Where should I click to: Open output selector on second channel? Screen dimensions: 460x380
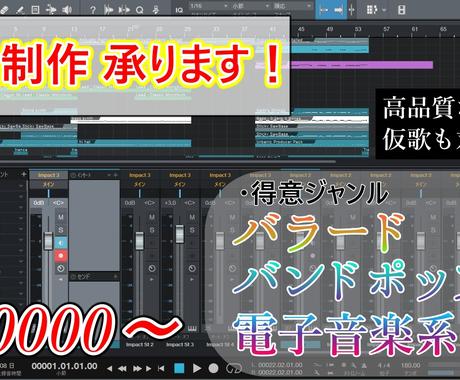click(x=140, y=184)
